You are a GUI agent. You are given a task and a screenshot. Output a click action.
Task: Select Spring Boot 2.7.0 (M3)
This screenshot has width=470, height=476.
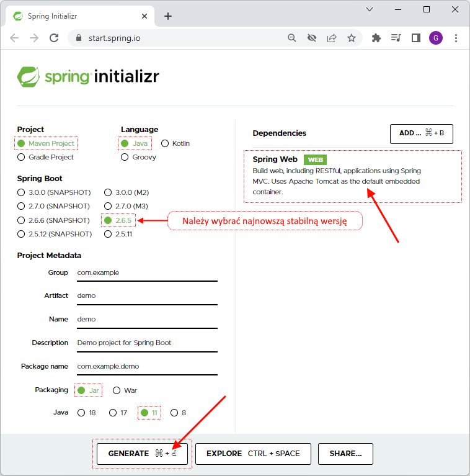tap(126, 206)
